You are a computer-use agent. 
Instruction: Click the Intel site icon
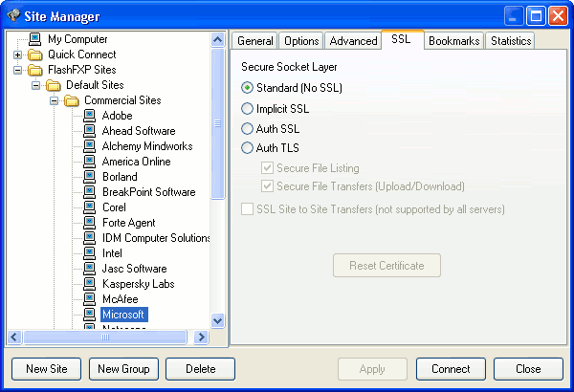tap(89, 253)
